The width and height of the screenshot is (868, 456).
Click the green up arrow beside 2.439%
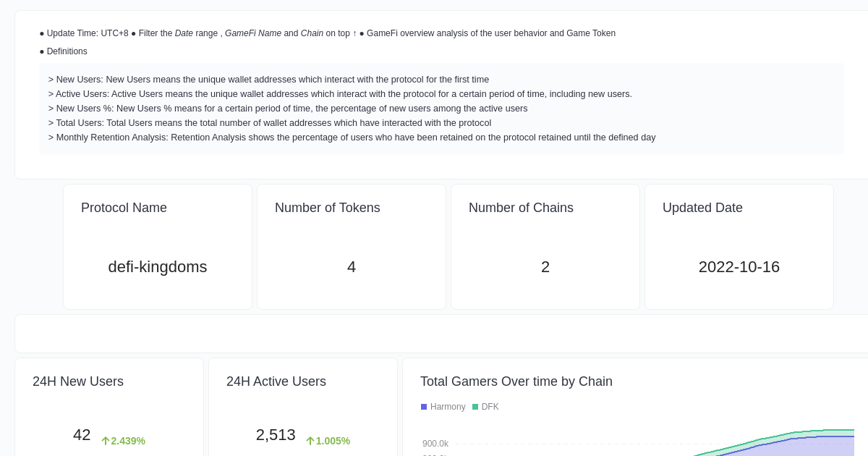point(106,441)
